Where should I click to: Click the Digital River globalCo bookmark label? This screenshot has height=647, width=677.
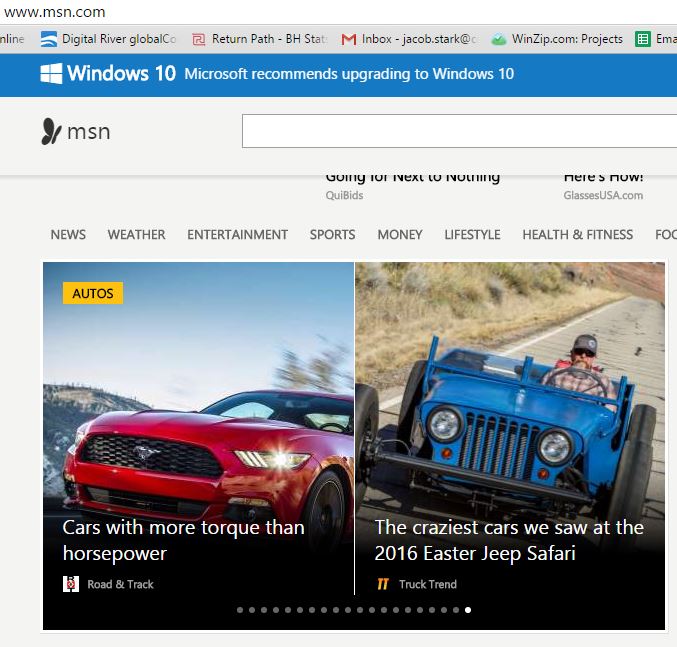point(119,39)
